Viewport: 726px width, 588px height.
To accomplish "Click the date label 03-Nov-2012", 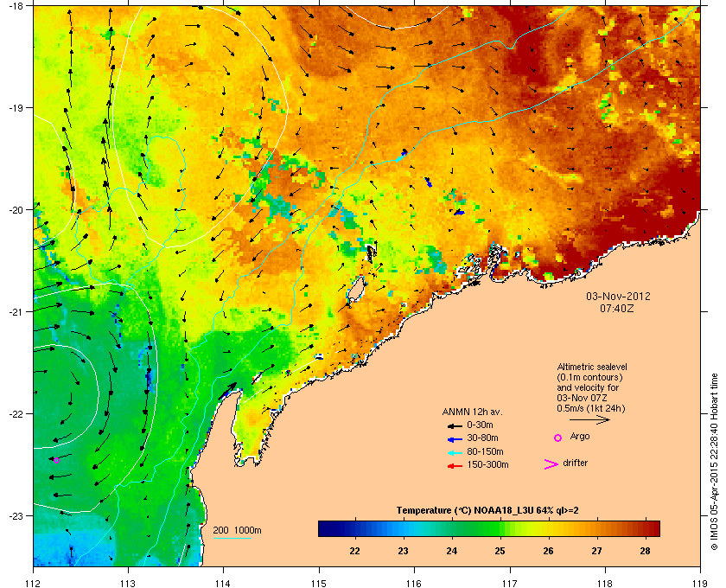I will click(618, 296).
